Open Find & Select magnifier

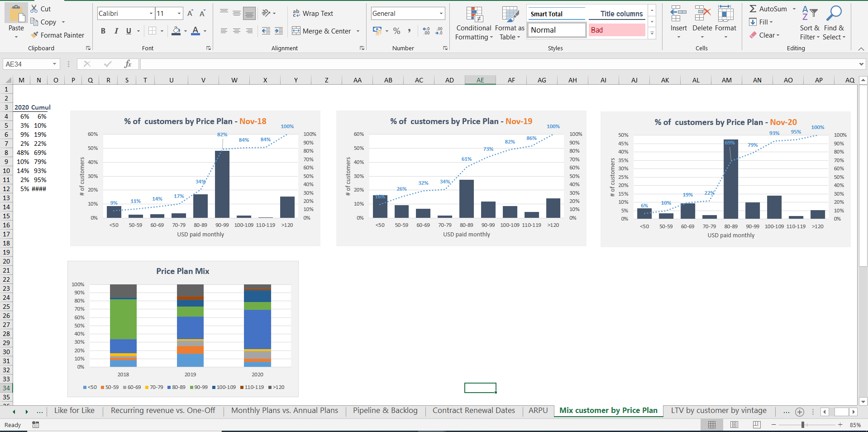[834, 24]
